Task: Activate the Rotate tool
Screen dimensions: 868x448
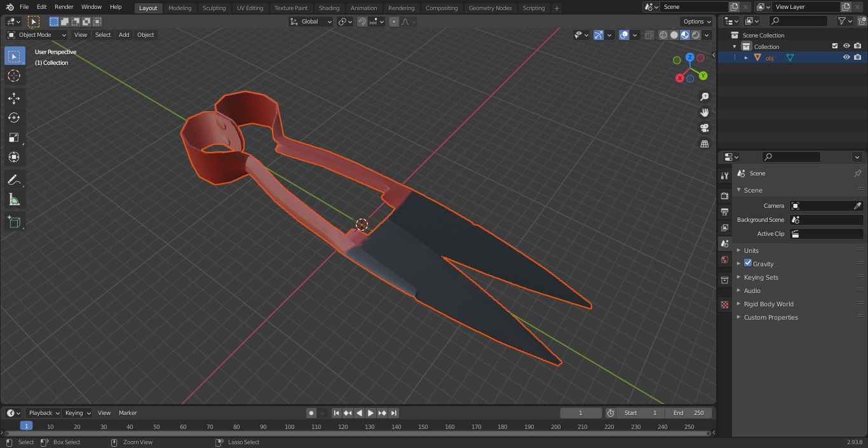Action: [14, 118]
